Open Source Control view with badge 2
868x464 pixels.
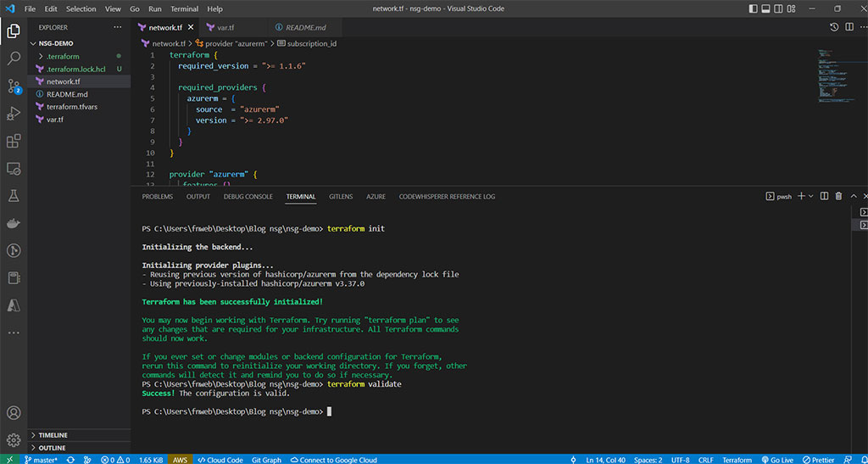14,86
